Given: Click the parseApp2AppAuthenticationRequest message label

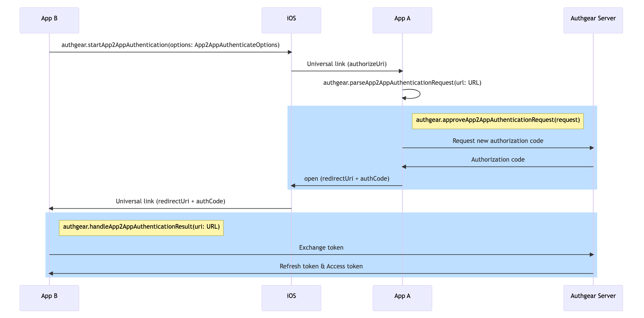Looking at the screenshot, I should click(x=402, y=83).
